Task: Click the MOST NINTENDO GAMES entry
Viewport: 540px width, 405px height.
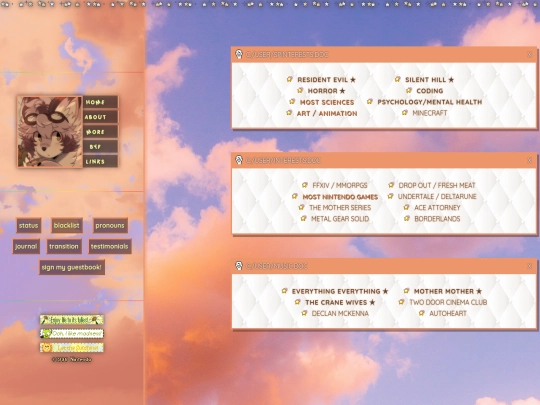Action: [x=340, y=197]
